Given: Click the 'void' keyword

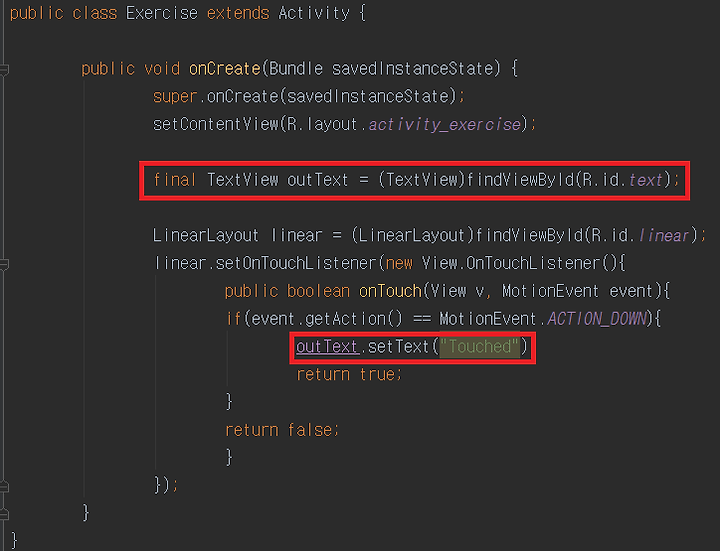Looking at the screenshot, I should [x=162, y=69].
